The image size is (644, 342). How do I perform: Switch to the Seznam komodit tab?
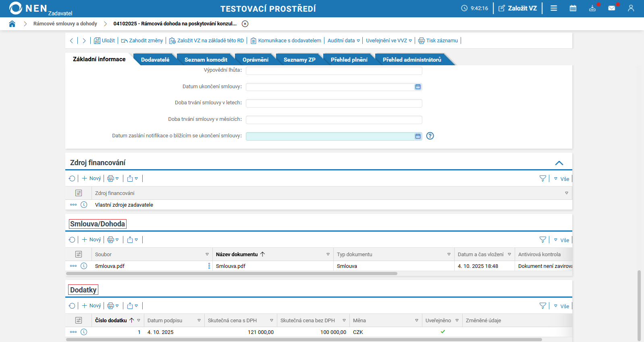click(206, 60)
